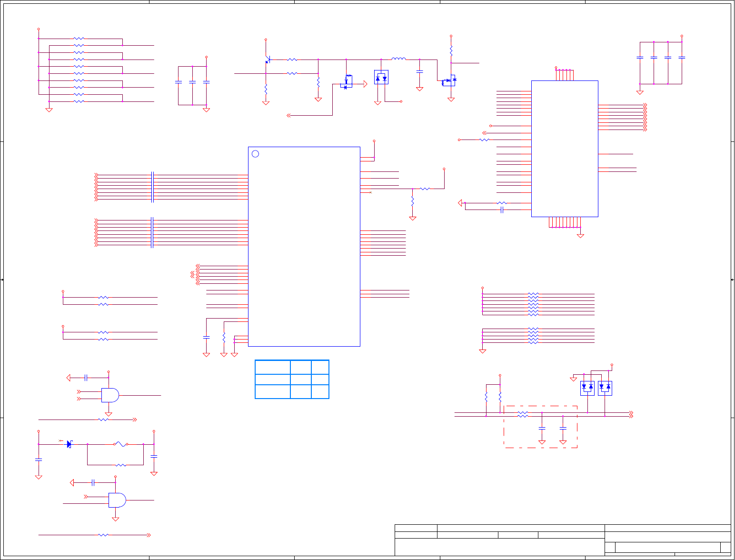Select the MOSFET below the top-right pull-up resistor
Viewport: 735px width, 560px height.
449,81
